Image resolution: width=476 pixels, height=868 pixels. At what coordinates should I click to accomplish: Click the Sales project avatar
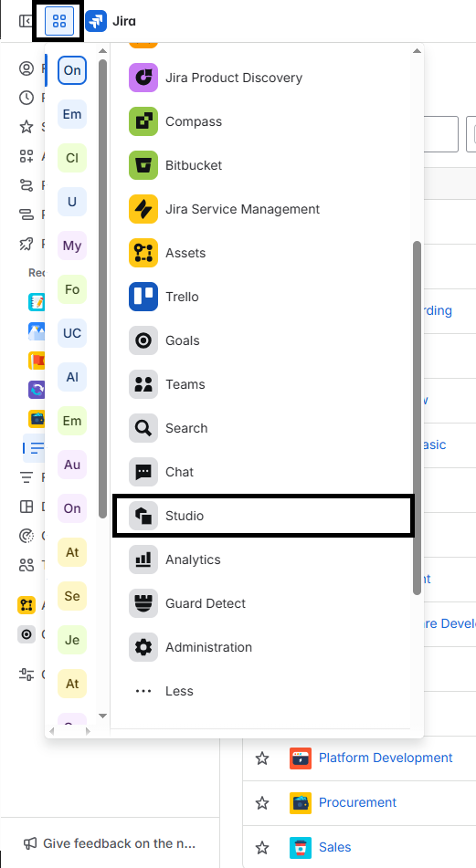[301, 848]
